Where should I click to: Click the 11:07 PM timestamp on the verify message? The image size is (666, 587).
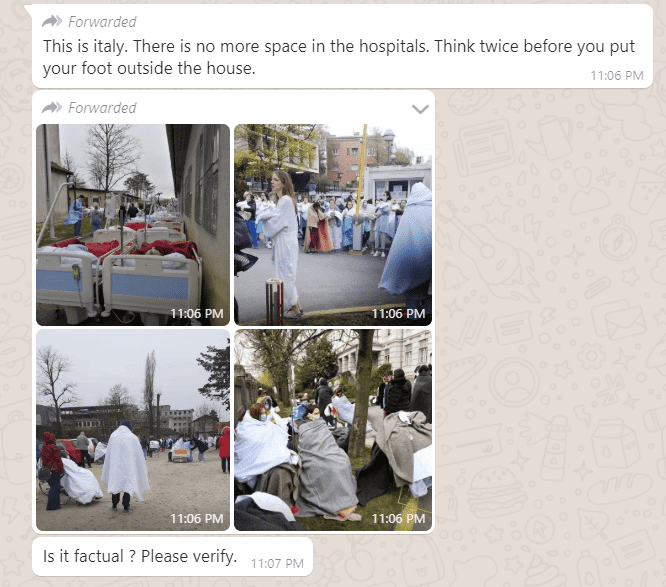(x=277, y=564)
